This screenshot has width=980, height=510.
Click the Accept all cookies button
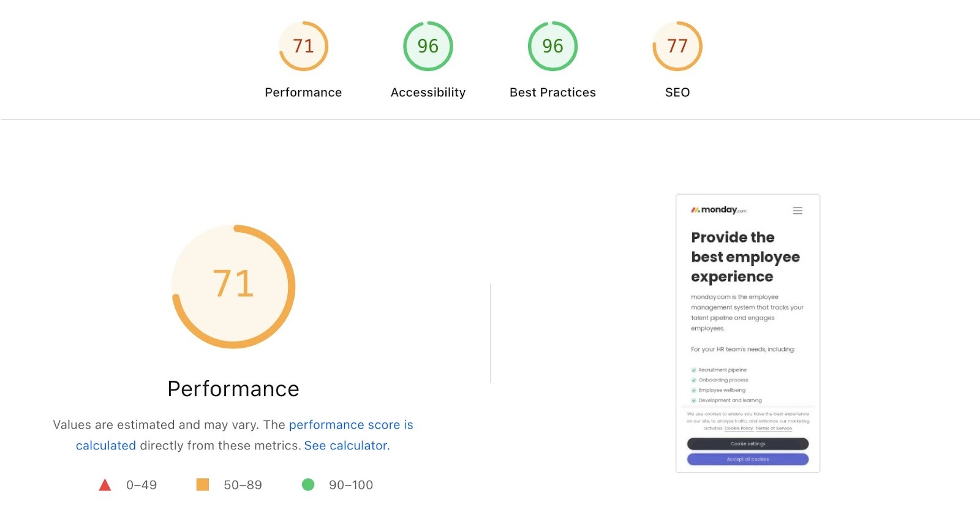point(747,459)
